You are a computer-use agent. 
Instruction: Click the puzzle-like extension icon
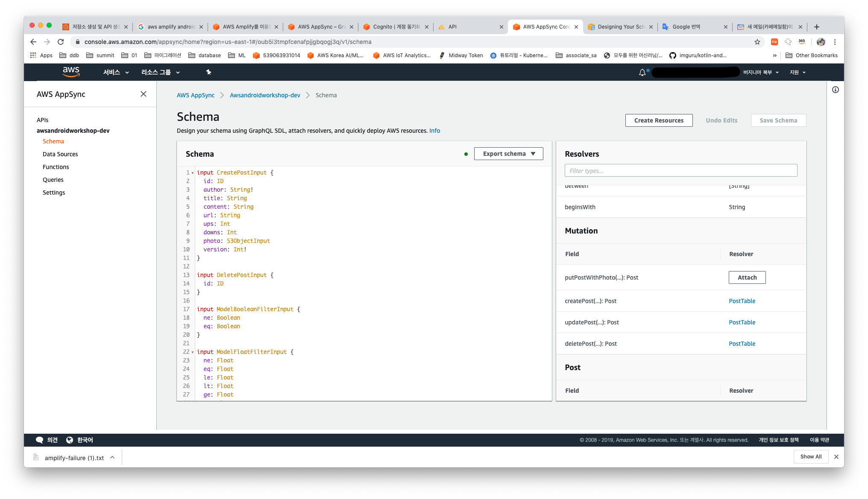(788, 42)
